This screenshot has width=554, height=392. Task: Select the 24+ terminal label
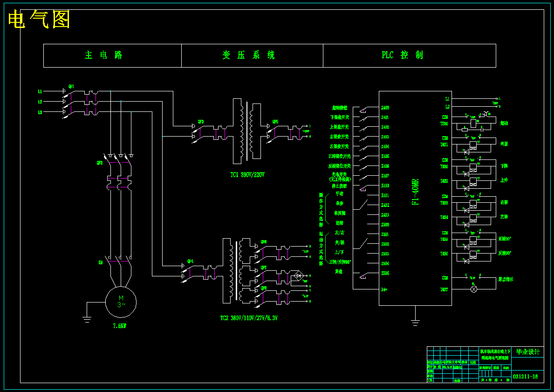click(x=384, y=289)
